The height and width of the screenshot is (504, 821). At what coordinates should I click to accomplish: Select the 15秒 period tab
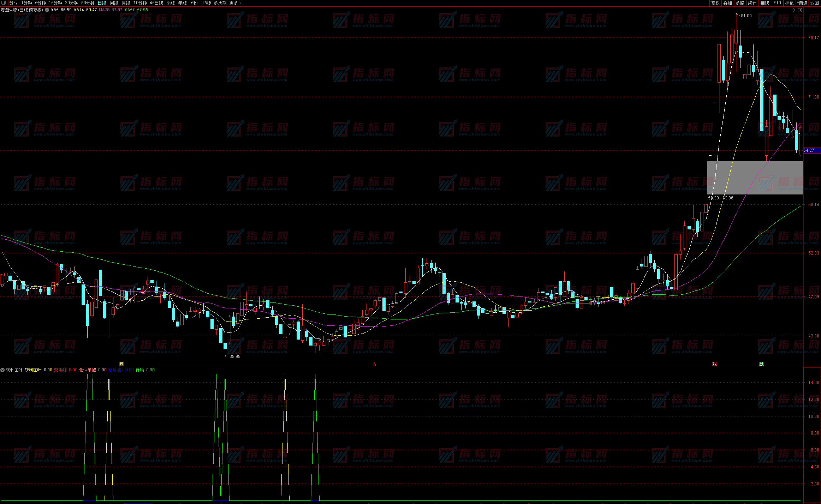tap(207, 3)
